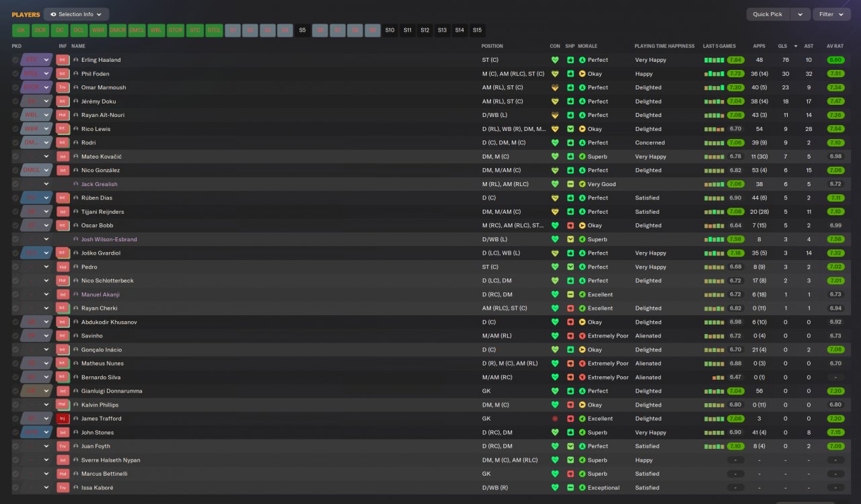Open Erling Haaland's position selection dropdown
Image resolution: width=861 pixels, height=504 pixels.
click(36, 60)
